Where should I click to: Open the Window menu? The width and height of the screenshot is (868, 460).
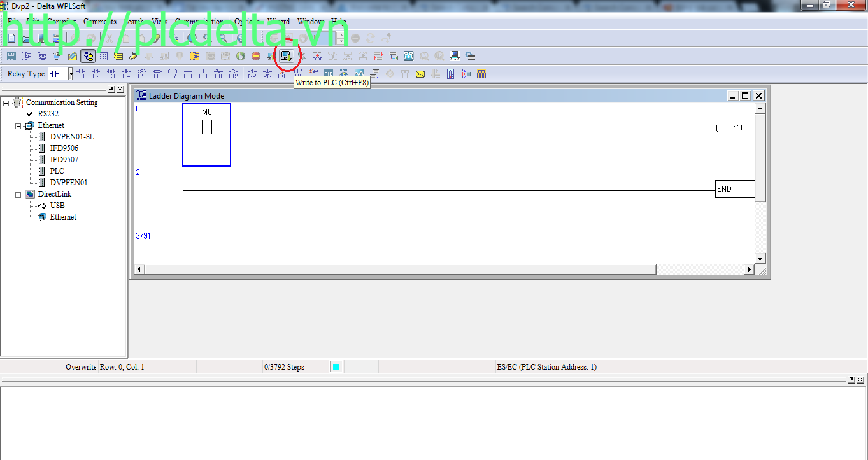pyautogui.click(x=311, y=22)
